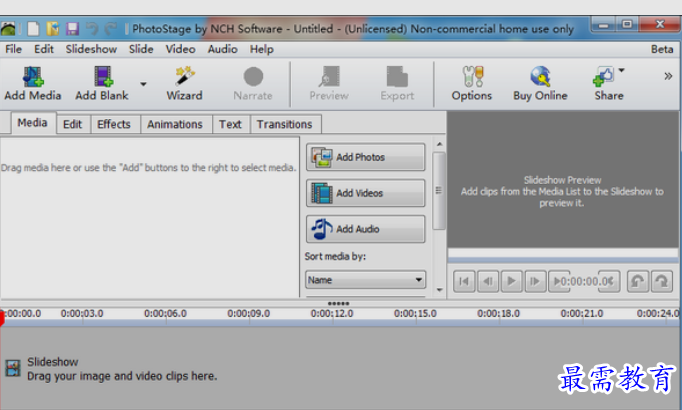Click the media panel scrollbar thumb

click(439, 190)
